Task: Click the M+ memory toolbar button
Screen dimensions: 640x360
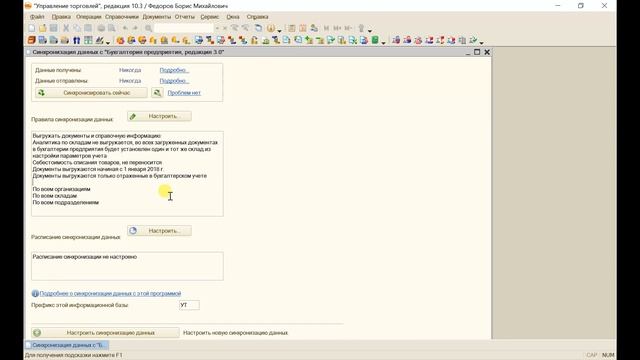Action: click(x=337, y=28)
